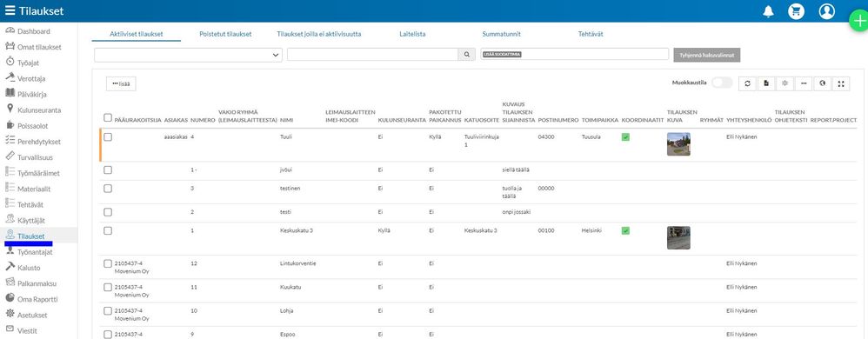Switch to Aktiiviset tilaukset tab

point(137,34)
